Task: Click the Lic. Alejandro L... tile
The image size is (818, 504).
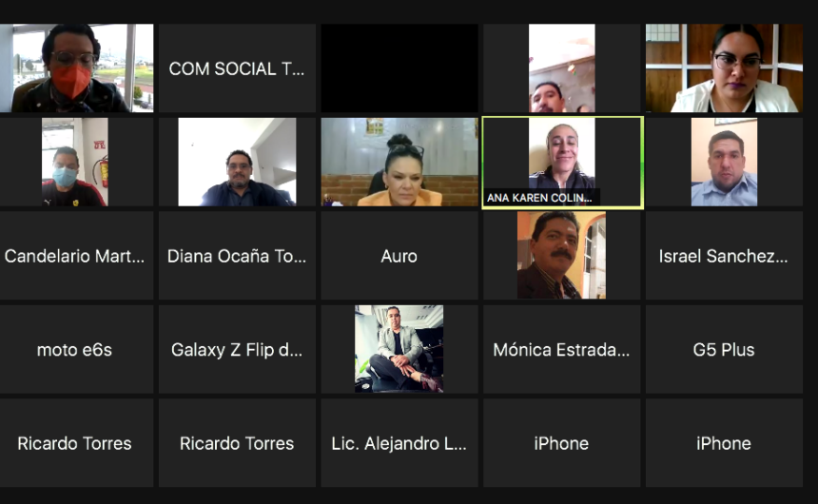Action: pyautogui.click(x=399, y=443)
